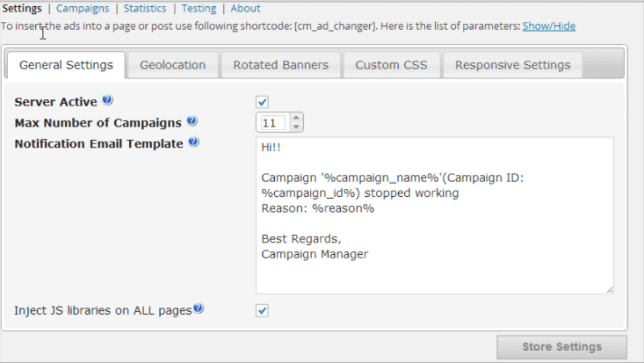The width and height of the screenshot is (644, 363).
Task: Open the Testing page link
Action: pyautogui.click(x=199, y=8)
